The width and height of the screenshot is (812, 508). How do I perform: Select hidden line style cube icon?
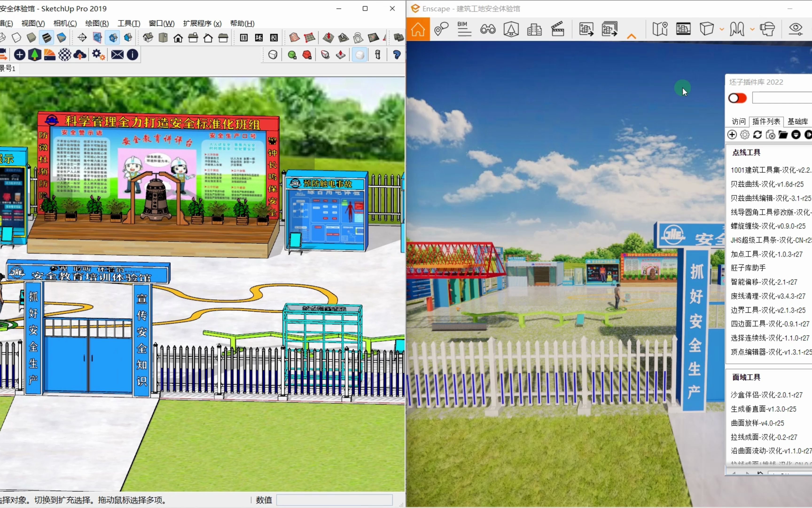click(x=16, y=37)
